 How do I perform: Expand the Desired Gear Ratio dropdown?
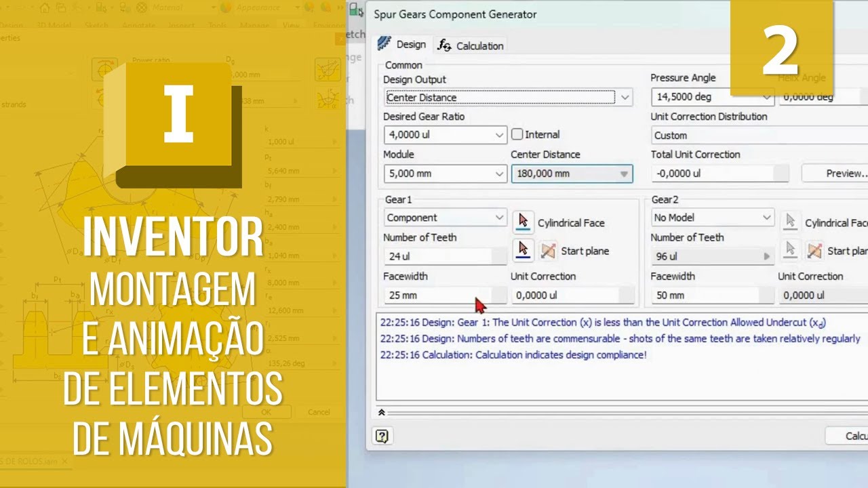tap(499, 135)
